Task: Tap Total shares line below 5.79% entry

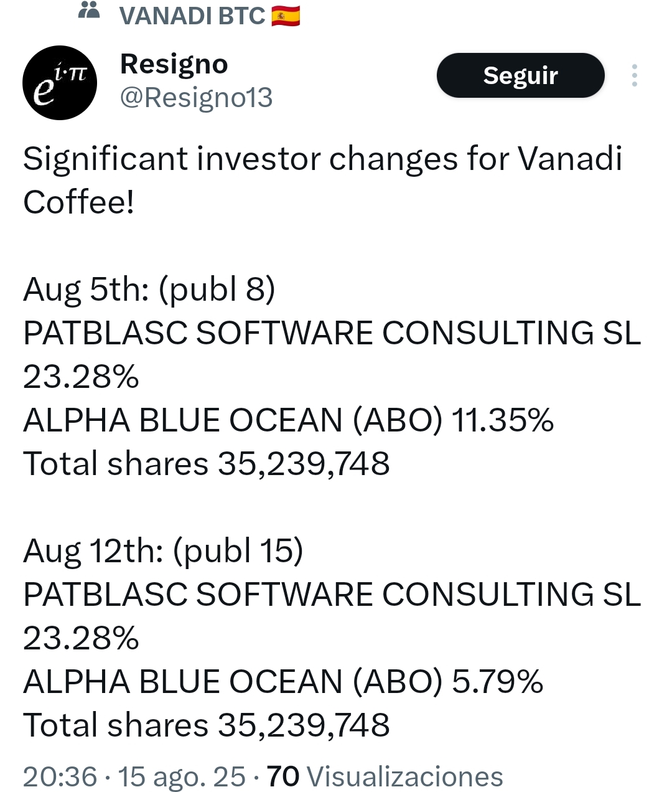Action: click(x=206, y=725)
